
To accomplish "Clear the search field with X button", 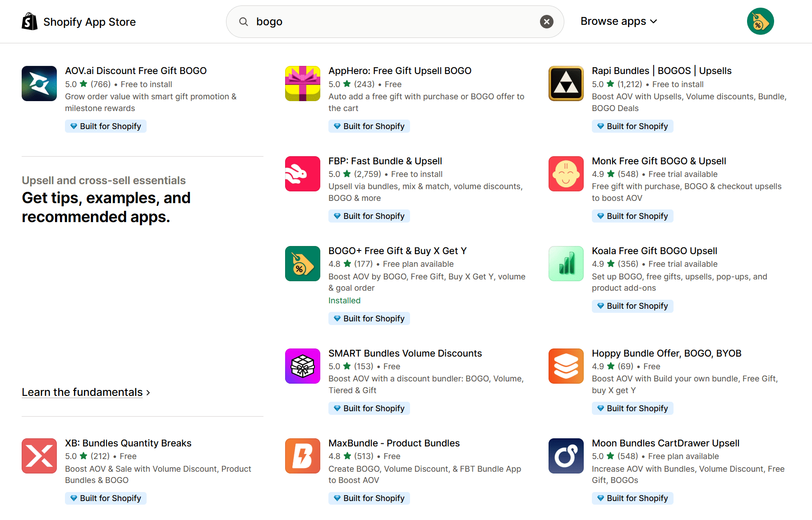I will coord(547,22).
